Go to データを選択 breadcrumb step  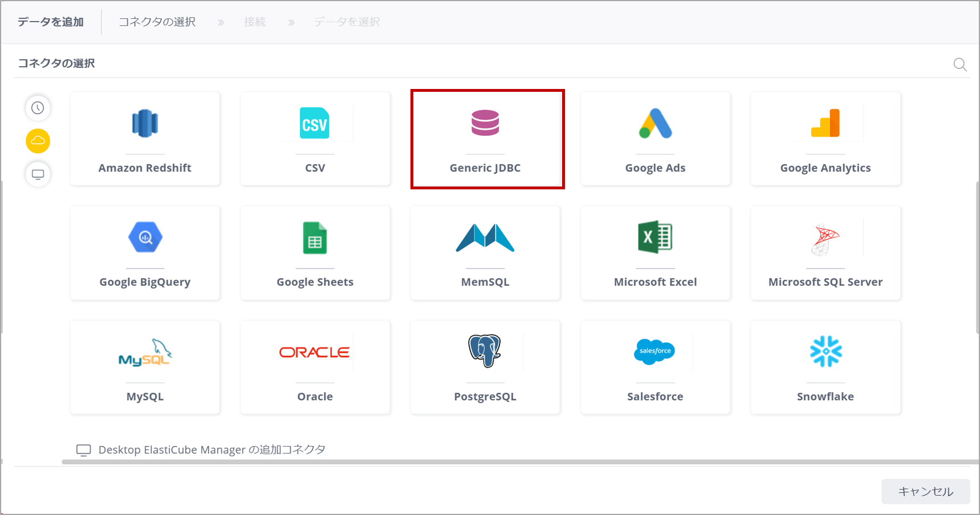(347, 22)
